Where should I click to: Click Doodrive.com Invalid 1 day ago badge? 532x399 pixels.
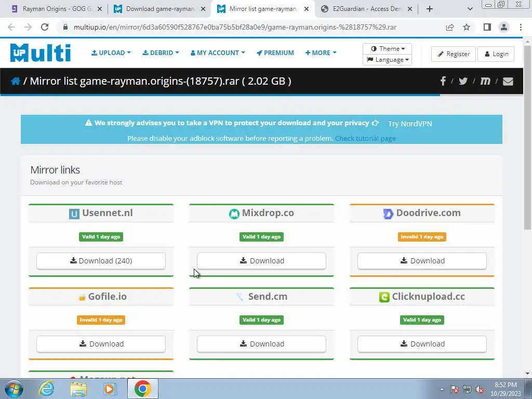point(422,237)
